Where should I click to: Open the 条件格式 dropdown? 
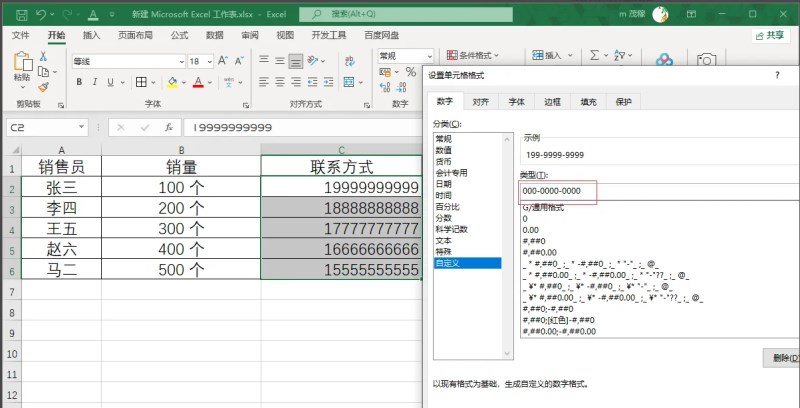[x=473, y=55]
